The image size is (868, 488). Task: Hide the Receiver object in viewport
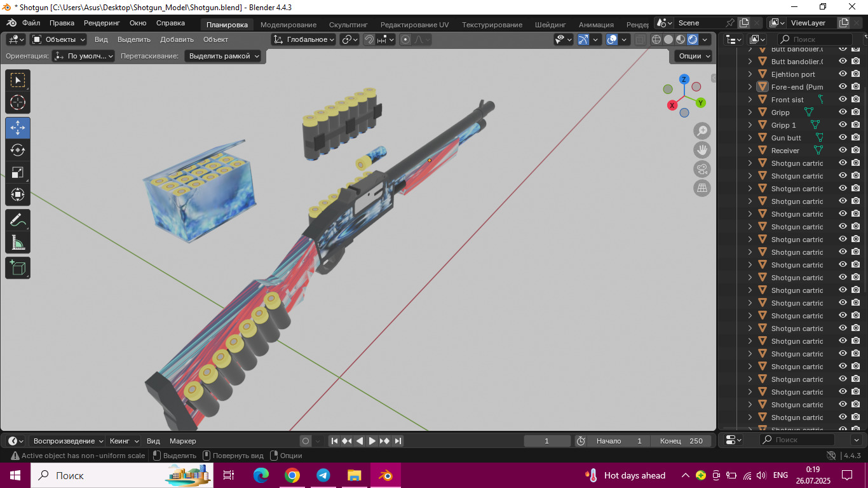843,151
